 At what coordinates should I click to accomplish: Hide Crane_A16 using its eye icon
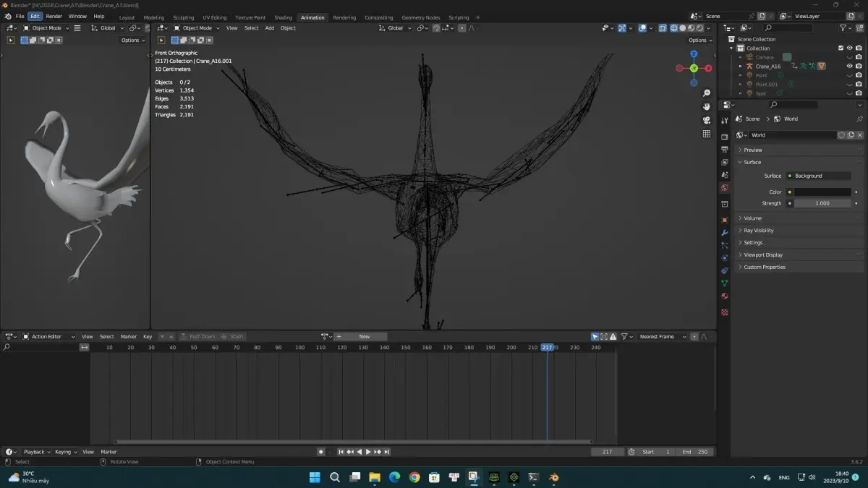click(x=849, y=66)
